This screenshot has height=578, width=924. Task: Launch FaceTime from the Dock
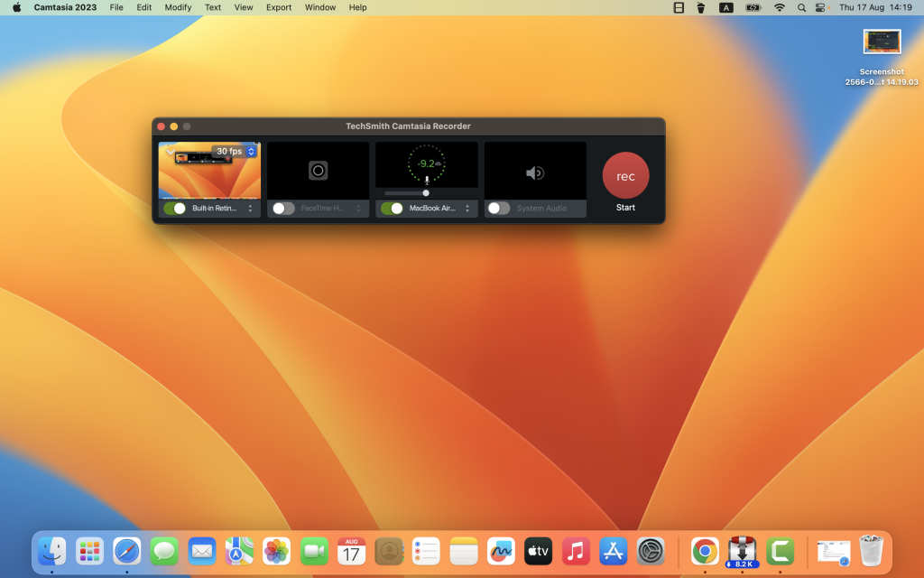[x=314, y=552]
